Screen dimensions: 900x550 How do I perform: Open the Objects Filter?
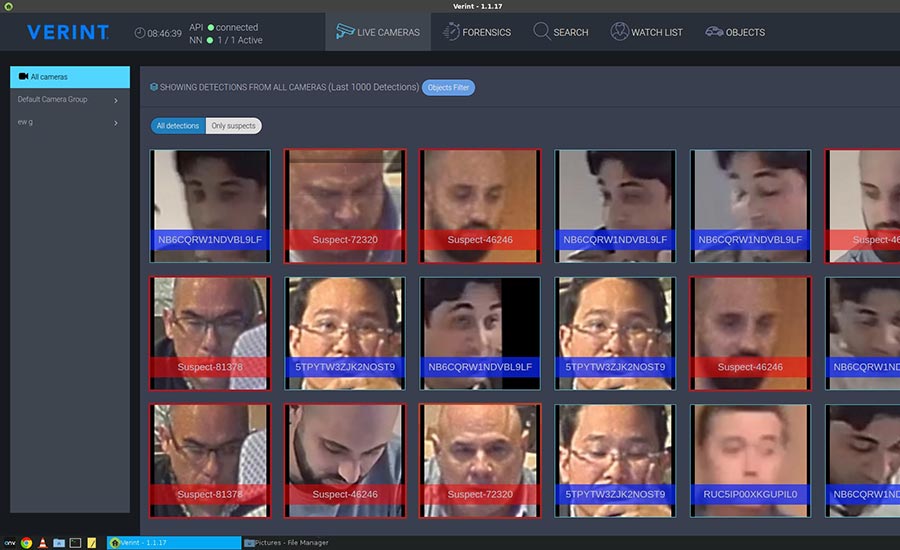[x=448, y=88]
